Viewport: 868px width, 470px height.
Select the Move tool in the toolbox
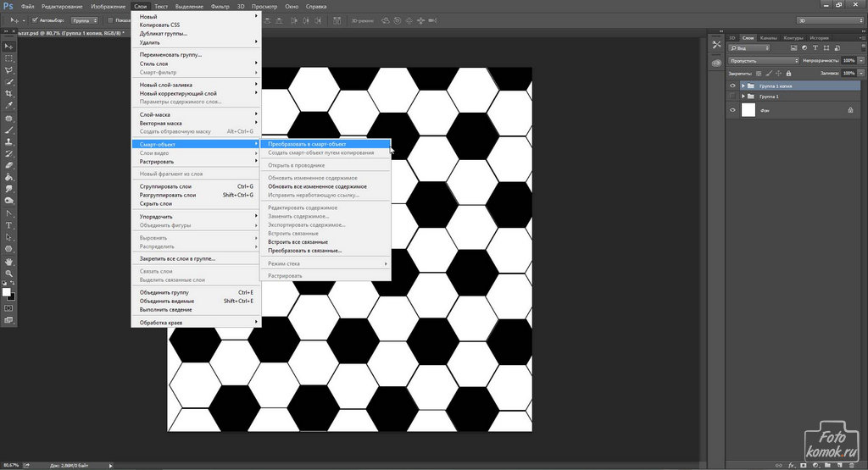(x=8, y=47)
